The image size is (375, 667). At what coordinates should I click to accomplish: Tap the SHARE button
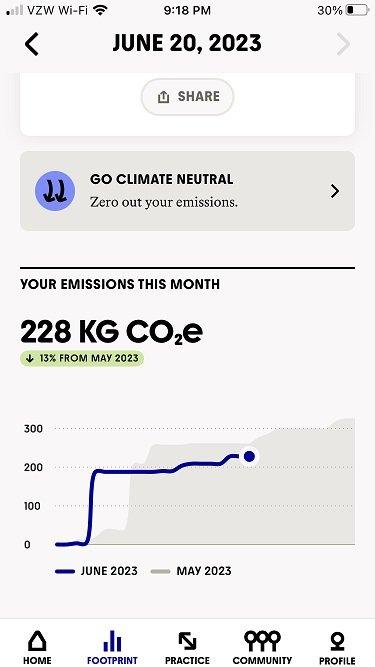pyautogui.click(x=188, y=97)
